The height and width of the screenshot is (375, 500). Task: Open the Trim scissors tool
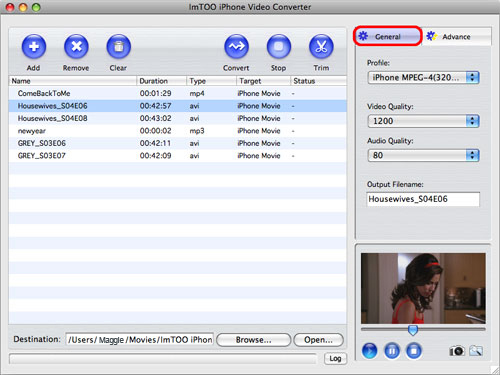point(321,46)
